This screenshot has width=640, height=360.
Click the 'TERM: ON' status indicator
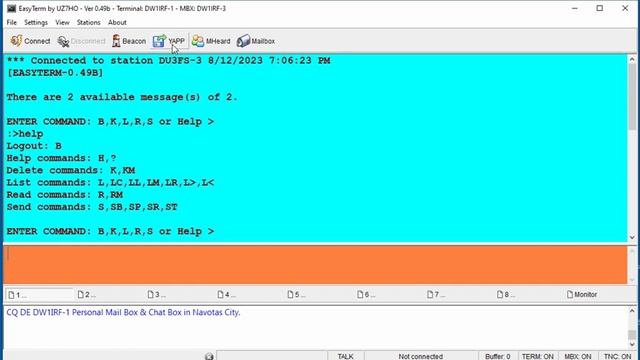538,356
